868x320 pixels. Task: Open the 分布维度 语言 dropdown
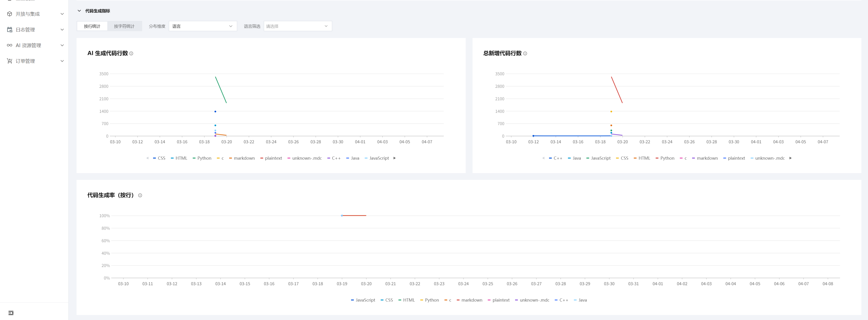click(203, 26)
